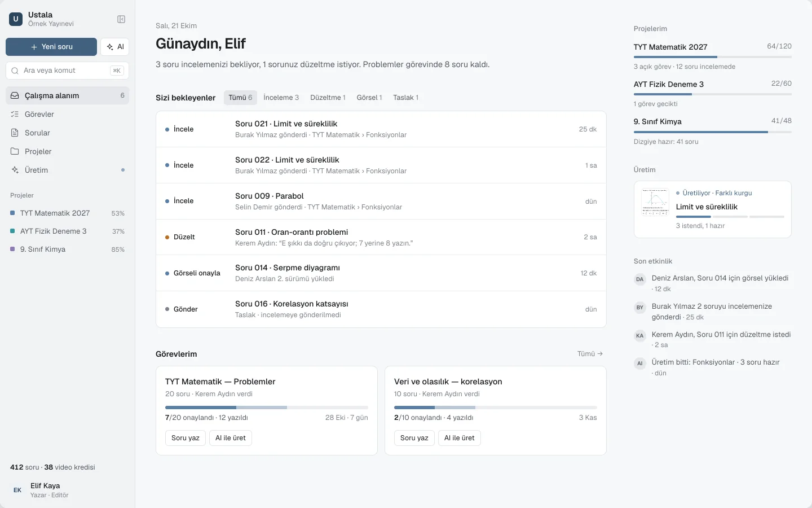812x508 pixels.
Task: Open TYT Matematik 2027 in sidebar projects
Action: click(67, 213)
